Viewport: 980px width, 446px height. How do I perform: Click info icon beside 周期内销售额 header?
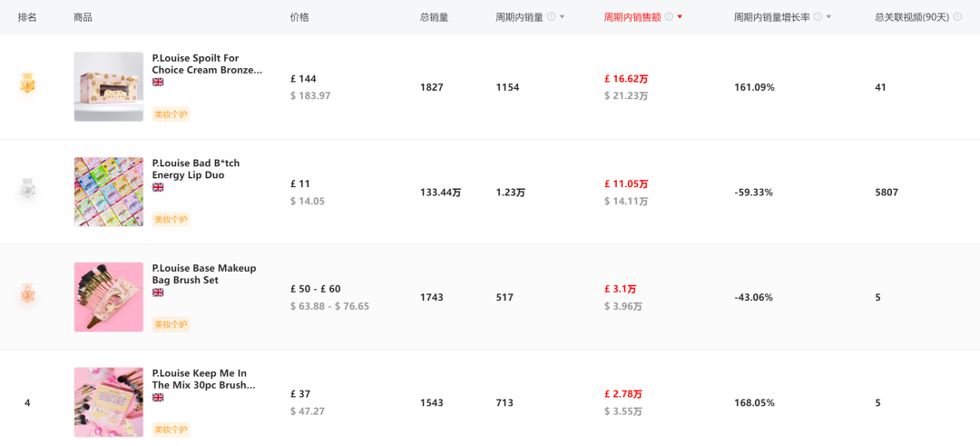pos(669,17)
